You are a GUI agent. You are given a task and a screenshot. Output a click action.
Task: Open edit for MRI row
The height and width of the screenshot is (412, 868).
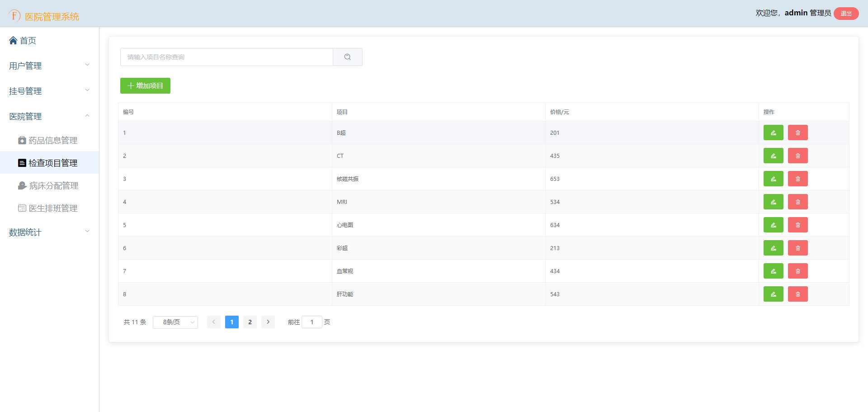773,202
